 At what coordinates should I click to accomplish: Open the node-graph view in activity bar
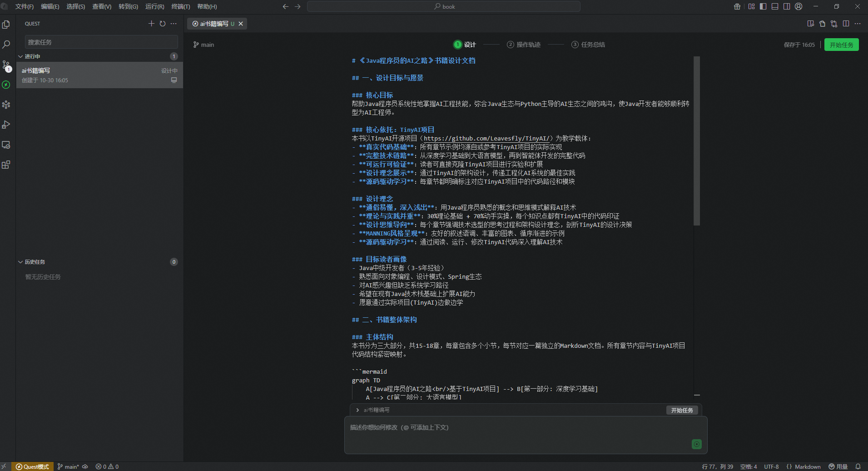click(x=6, y=105)
